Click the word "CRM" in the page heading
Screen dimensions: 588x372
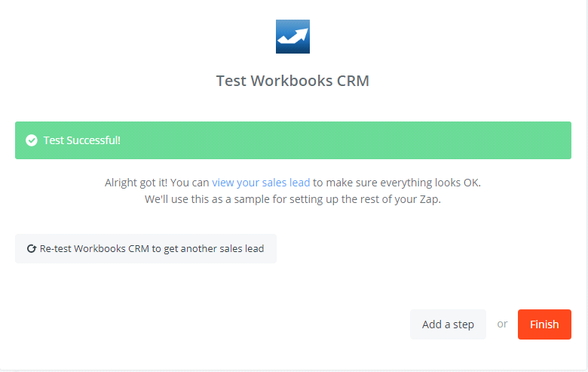tap(352, 81)
